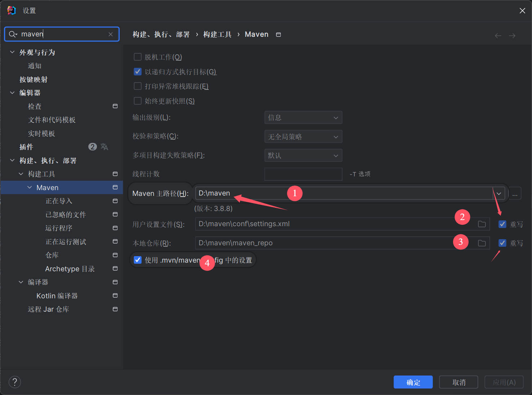532x395 pixels.
Task: Click into the 线程计数 input field
Action: click(x=303, y=174)
